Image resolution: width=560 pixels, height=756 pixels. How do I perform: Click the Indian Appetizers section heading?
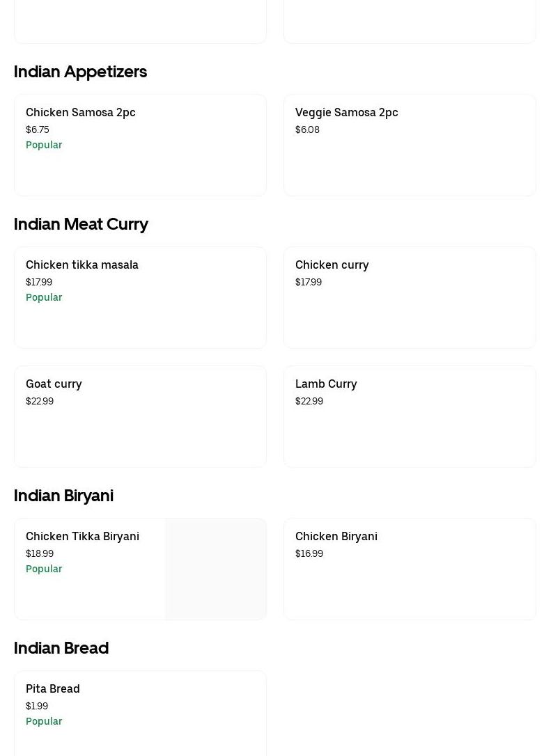coord(80,72)
